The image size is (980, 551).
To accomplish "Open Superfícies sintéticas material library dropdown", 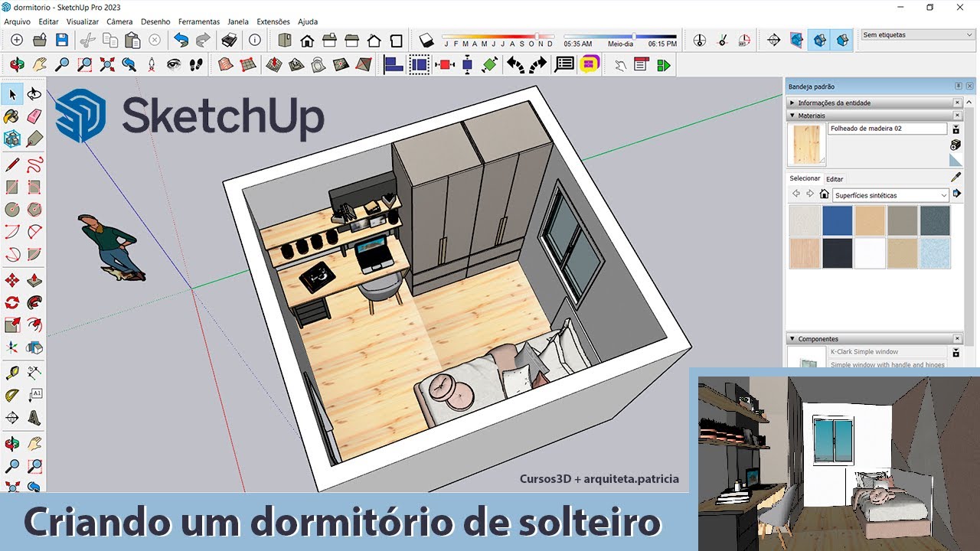I will tap(890, 195).
